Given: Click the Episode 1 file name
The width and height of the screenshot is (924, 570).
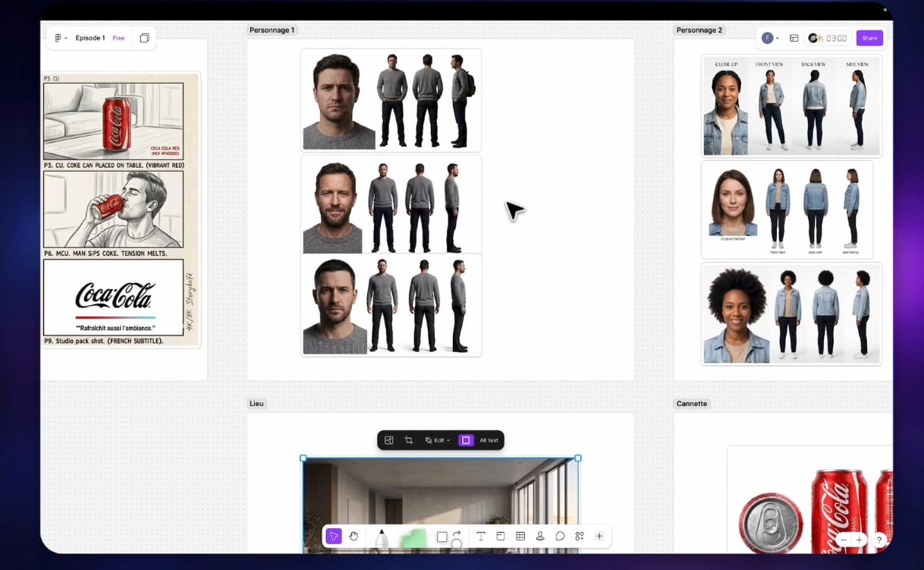Looking at the screenshot, I should coord(90,38).
